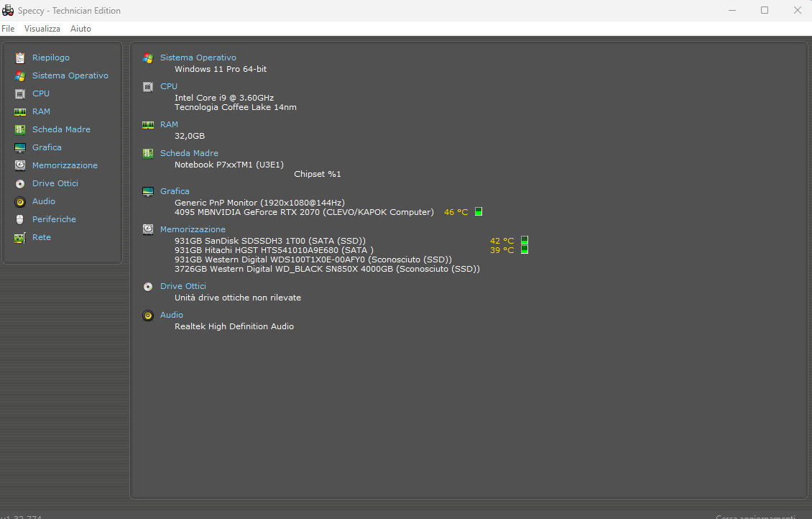Image resolution: width=812 pixels, height=519 pixels.
Task: Select Scheda Madre in the sidebar
Action: (61, 129)
